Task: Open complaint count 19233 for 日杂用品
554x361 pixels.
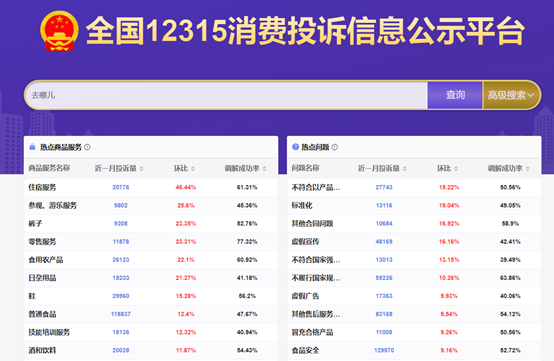Action: coord(121,278)
